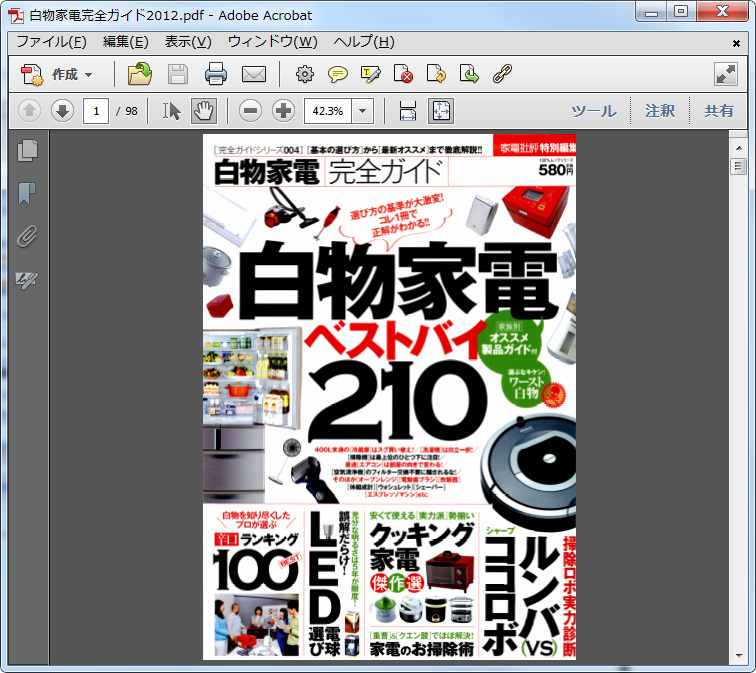Viewport: 756px width, 673px height.
Task: Open the page thumbnails panel
Action: 28,151
